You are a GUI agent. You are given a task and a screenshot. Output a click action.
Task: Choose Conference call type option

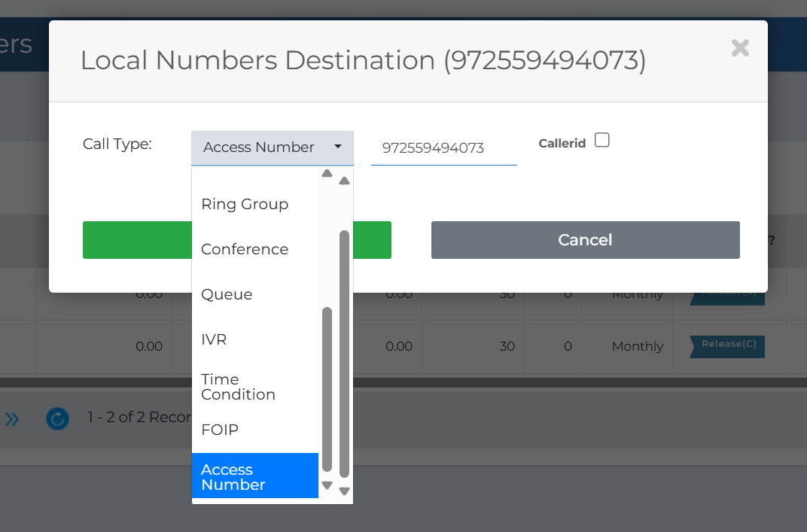pyautogui.click(x=255, y=250)
